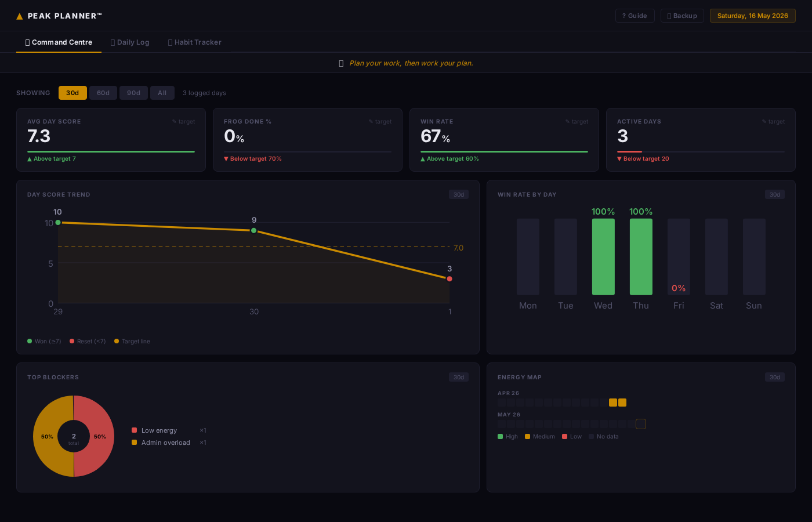Image resolution: width=812 pixels, height=522 pixels.
Task: Click the red score 3 data point
Action: click(449, 279)
